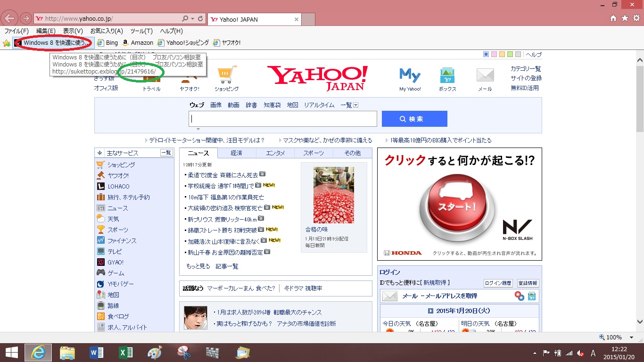Click the ショッピング icon in service list
This screenshot has width=644, height=362.
(x=100, y=165)
